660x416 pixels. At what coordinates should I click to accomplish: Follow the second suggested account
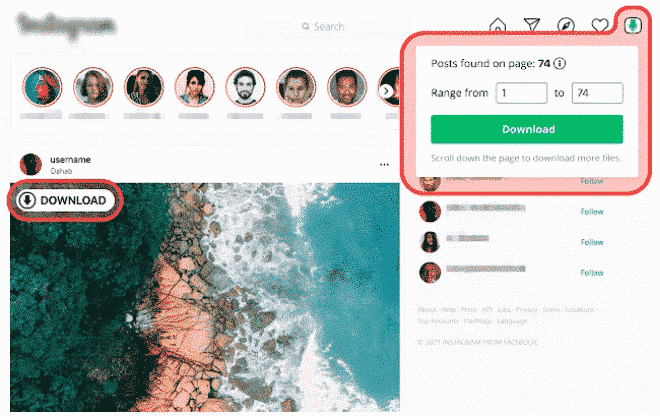pyautogui.click(x=592, y=212)
